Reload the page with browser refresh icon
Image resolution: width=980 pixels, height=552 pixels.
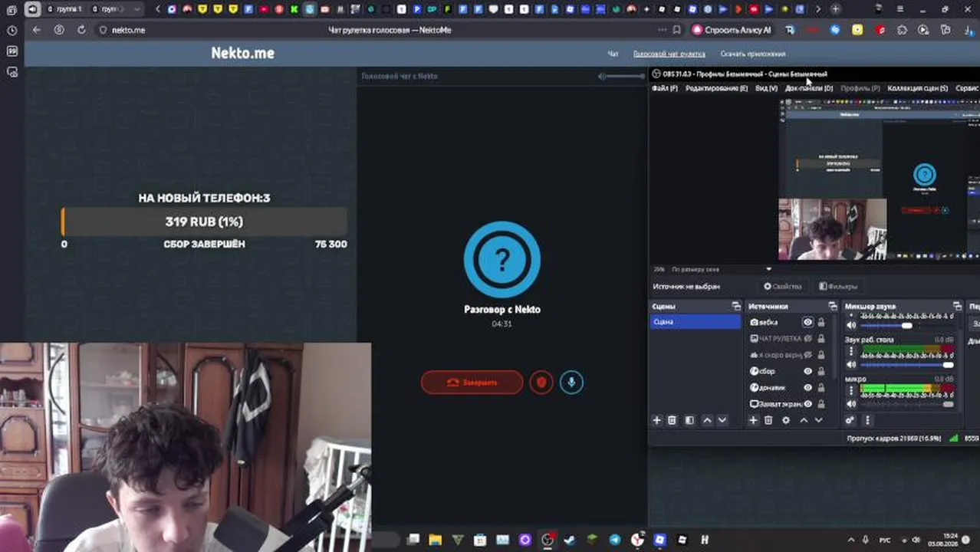tap(81, 30)
